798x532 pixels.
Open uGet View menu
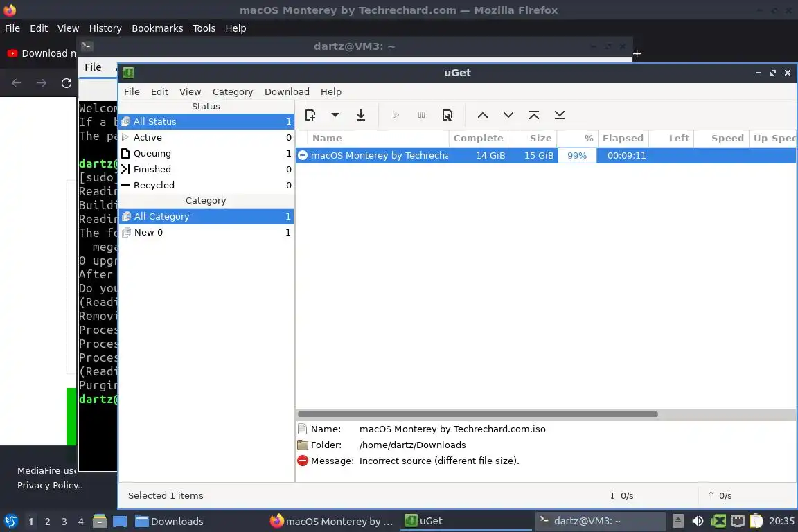coord(190,91)
